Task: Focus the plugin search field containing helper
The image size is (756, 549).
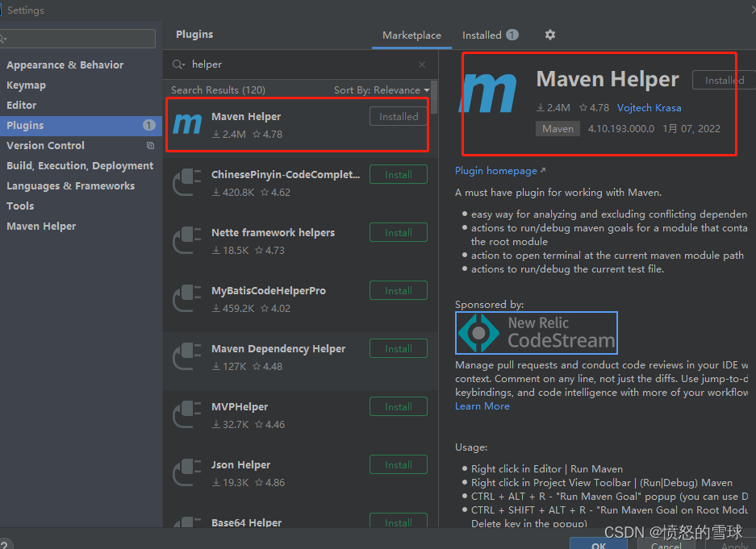Action: pos(299,64)
